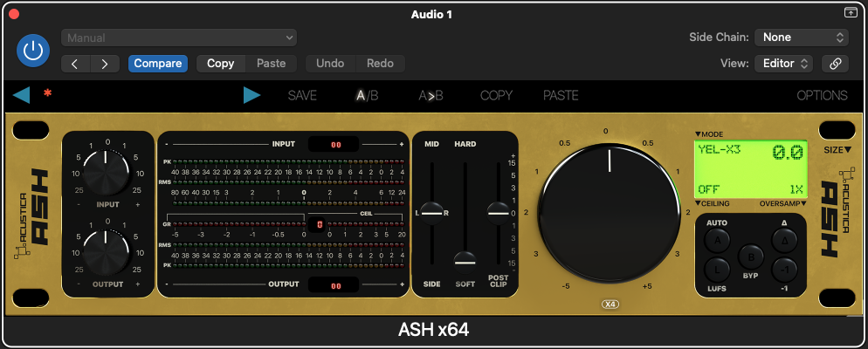
Task: Go to next preset with right chevron
Action: [105, 64]
